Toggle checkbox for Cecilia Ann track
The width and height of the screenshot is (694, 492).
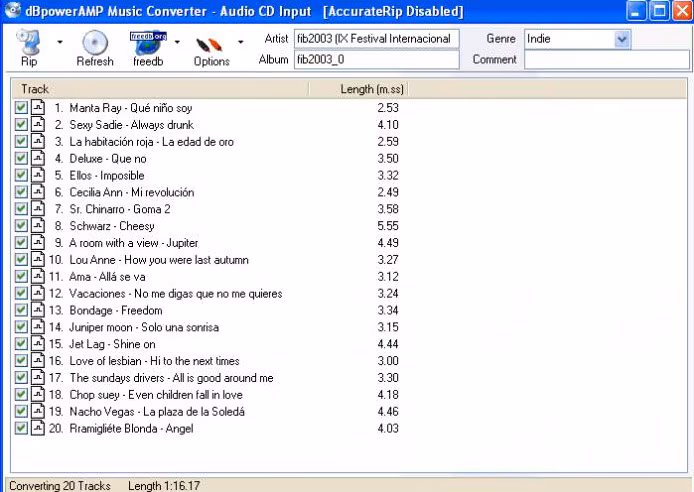[x=21, y=192]
